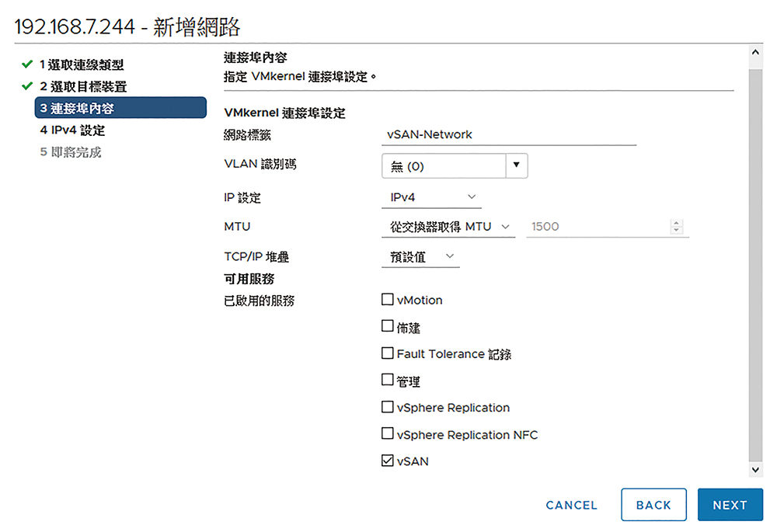
Task: Click the 可用服務 section heading
Action: pyautogui.click(x=249, y=279)
